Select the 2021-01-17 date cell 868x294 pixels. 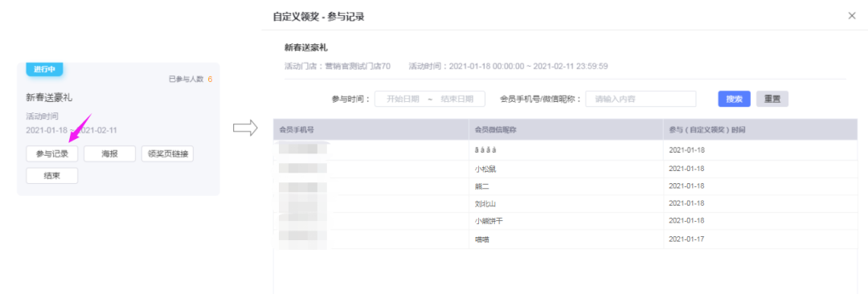click(x=760, y=239)
